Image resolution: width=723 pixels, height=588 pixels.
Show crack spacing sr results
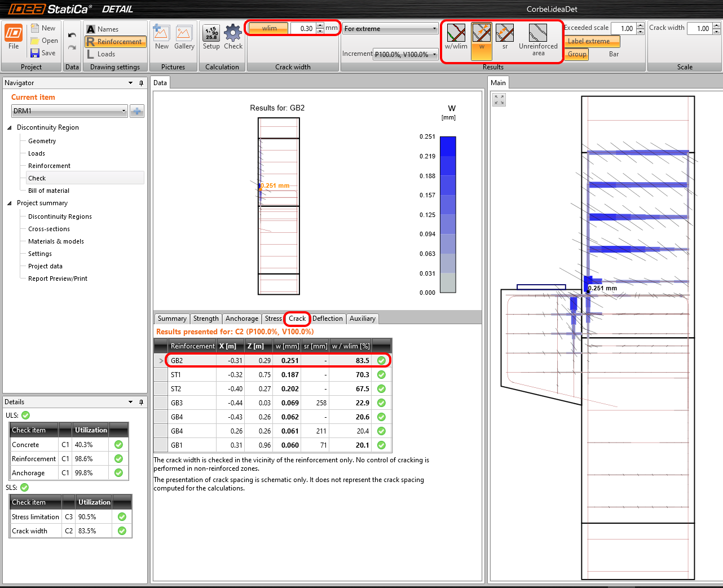[505, 34]
